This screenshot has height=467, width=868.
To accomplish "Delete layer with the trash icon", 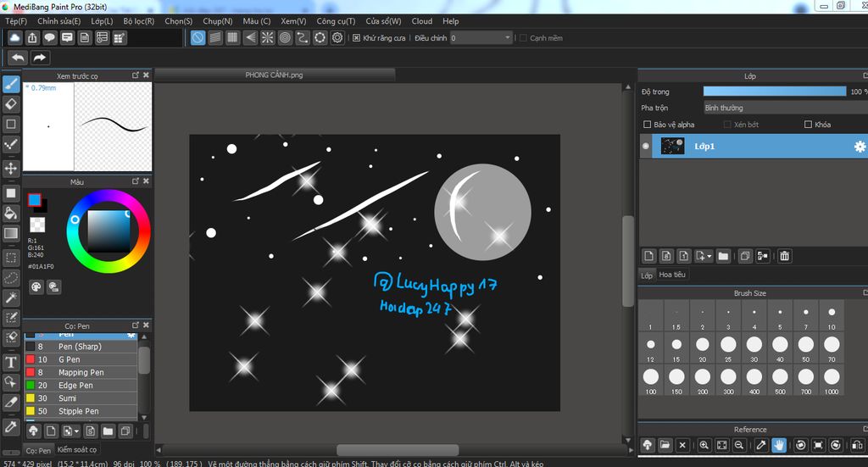I will [784, 256].
